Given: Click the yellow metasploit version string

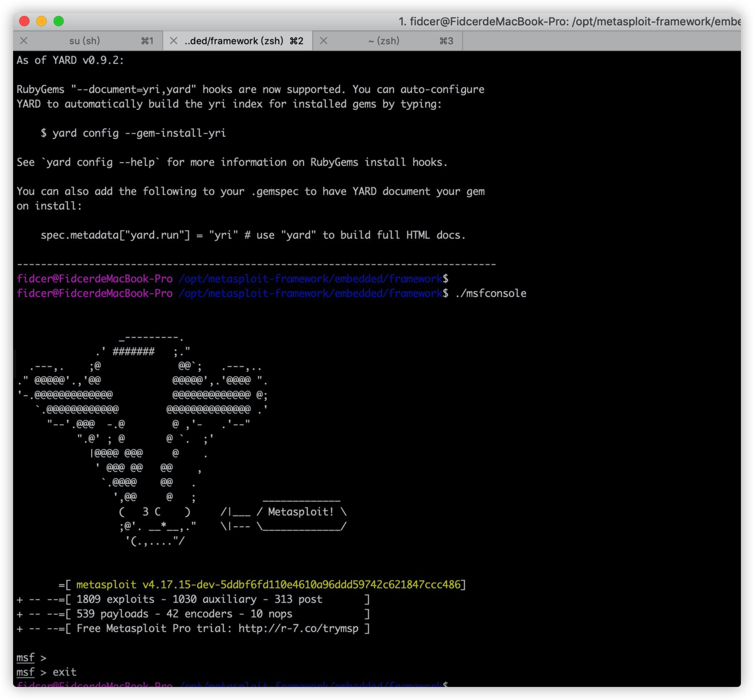Looking at the screenshot, I should [268, 585].
